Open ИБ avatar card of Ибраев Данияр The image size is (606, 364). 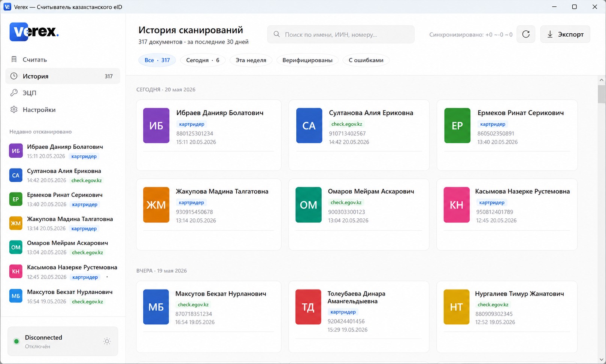pos(156,125)
